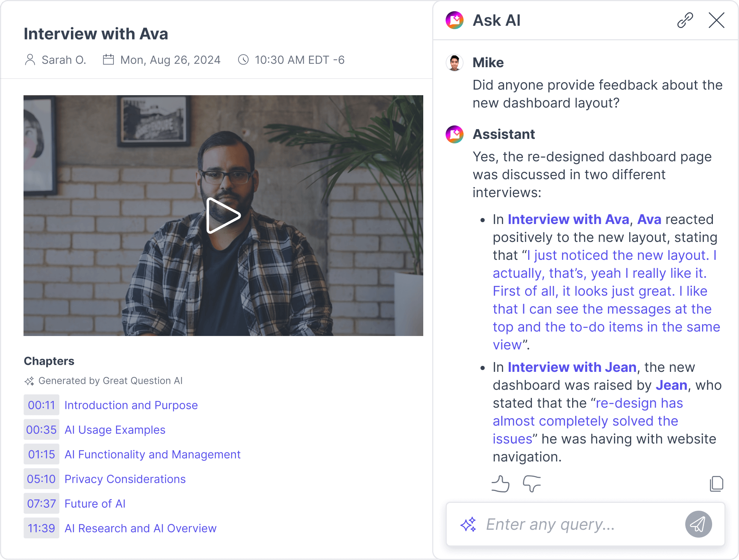Send the query with paper plane button
739x560 pixels.
coord(698,524)
